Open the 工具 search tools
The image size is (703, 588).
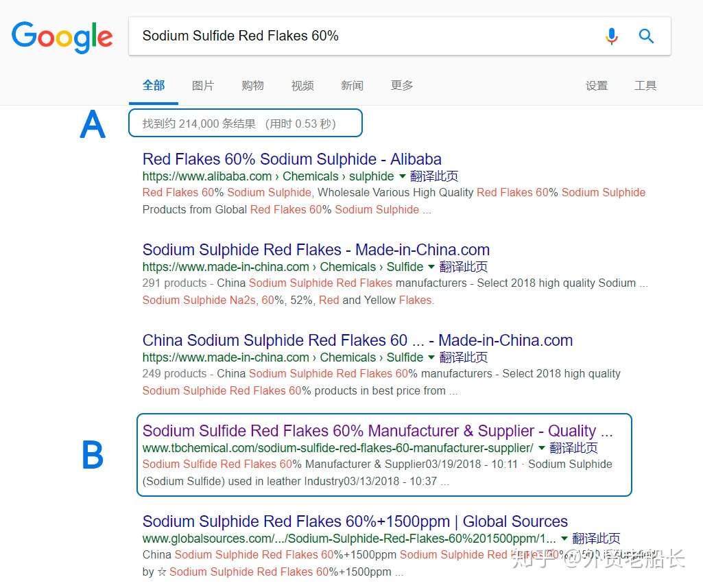(645, 86)
